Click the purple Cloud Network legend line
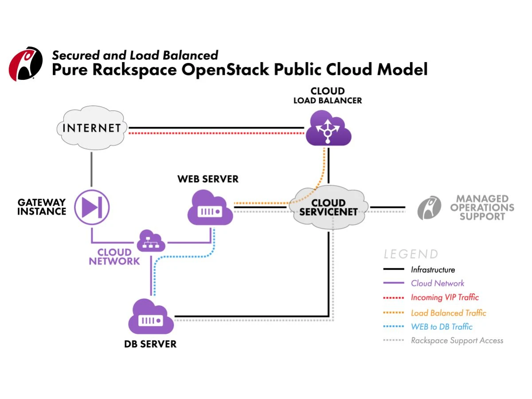Viewport: 532px width, 399px height. (393, 283)
